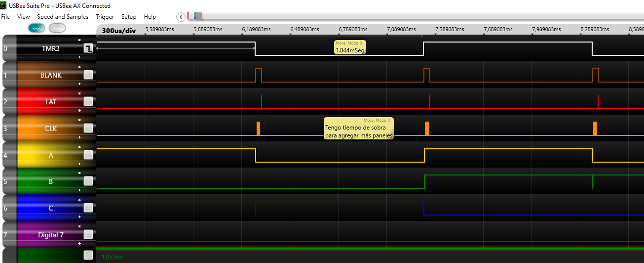Click the + below the BLANK channel label
This screenshot has width=644, height=263.
click(79, 84)
